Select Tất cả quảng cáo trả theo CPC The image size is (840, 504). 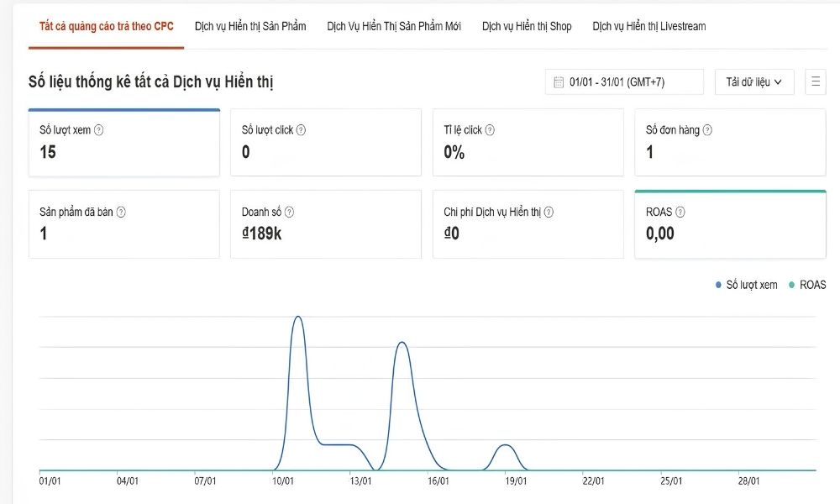tap(107, 26)
